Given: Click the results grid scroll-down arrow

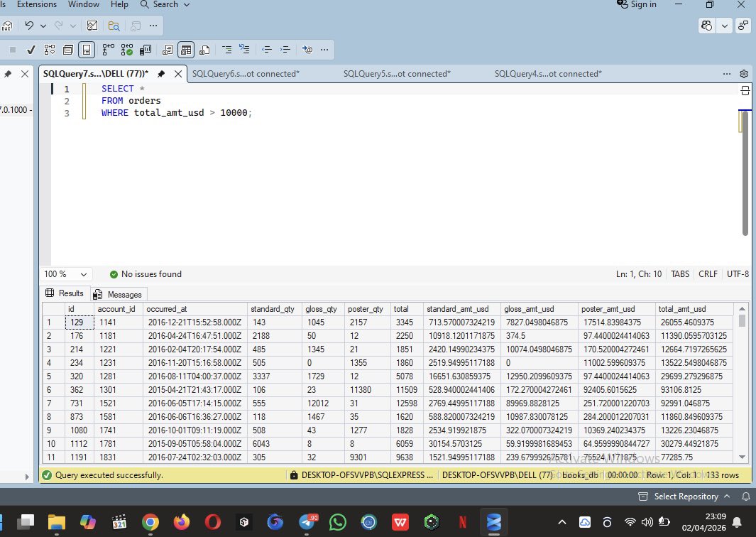Looking at the screenshot, I should [x=742, y=457].
